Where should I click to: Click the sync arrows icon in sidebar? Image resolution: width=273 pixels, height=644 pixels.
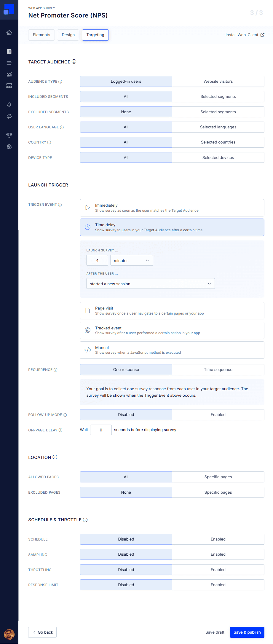pos(9,116)
